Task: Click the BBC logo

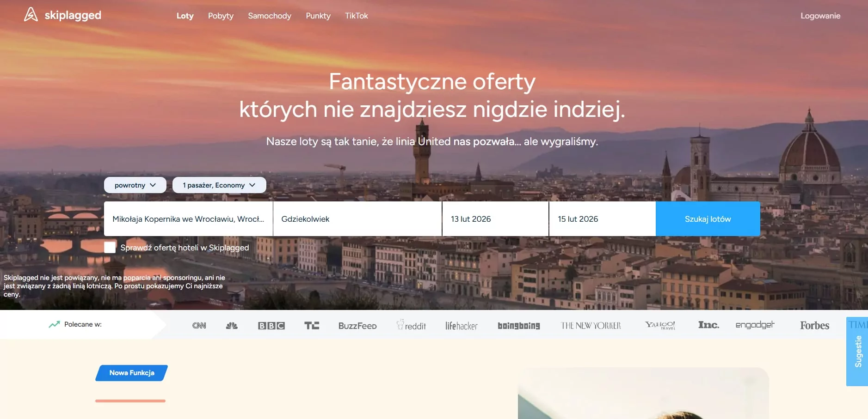Action: pyautogui.click(x=271, y=326)
